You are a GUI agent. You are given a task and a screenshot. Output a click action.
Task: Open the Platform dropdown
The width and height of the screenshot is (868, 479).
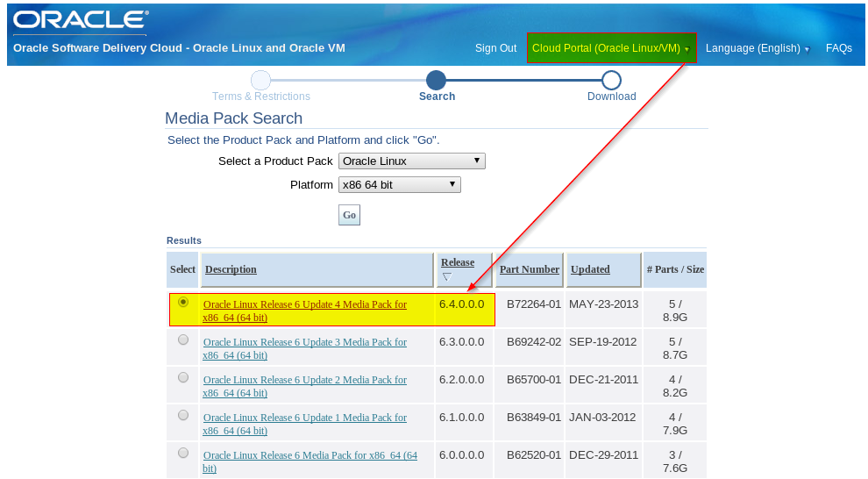click(400, 185)
